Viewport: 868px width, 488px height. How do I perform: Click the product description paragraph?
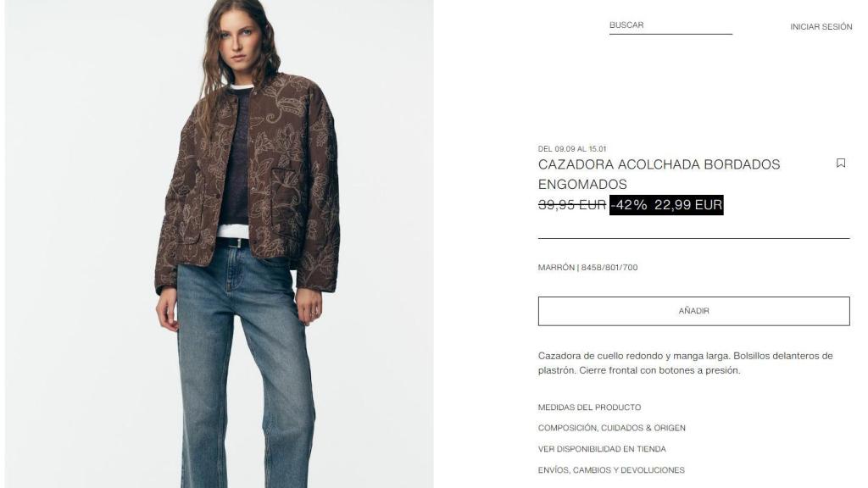(685, 363)
